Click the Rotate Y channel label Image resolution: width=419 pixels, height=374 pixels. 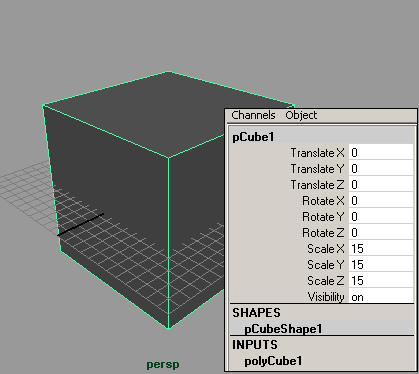point(323,217)
